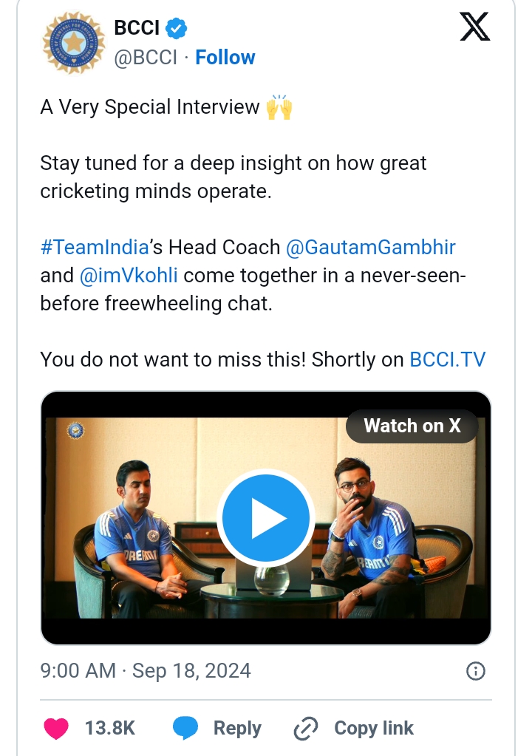The image size is (532, 756).
Task: Click the 13.8K likes count
Action: [110, 729]
